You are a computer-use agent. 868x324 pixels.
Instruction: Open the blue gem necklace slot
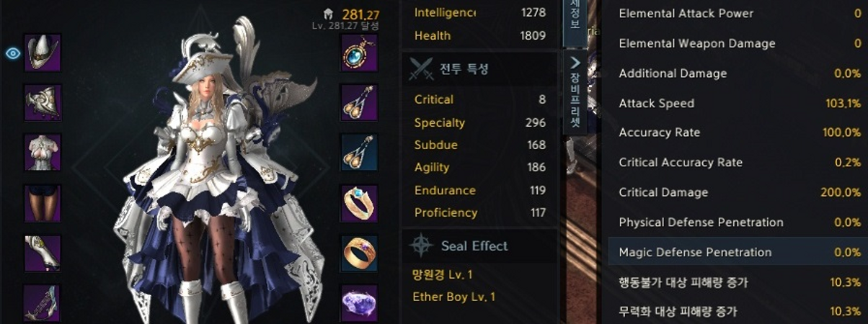(x=359, y=53)
